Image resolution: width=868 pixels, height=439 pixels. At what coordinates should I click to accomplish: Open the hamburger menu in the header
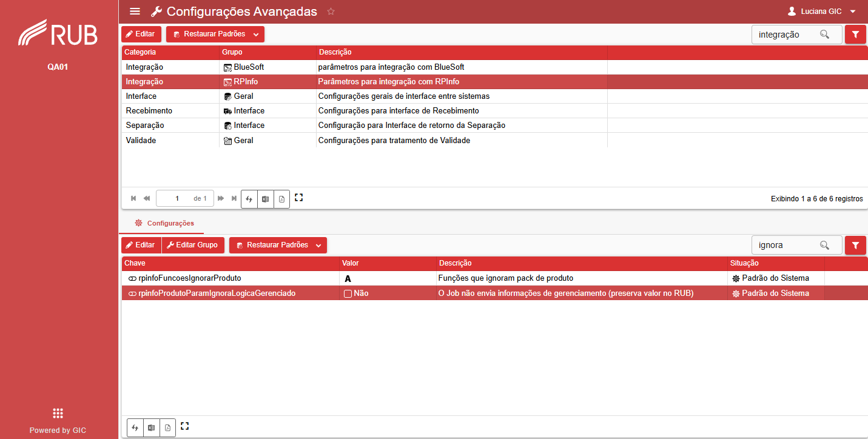tap(135, 12)
